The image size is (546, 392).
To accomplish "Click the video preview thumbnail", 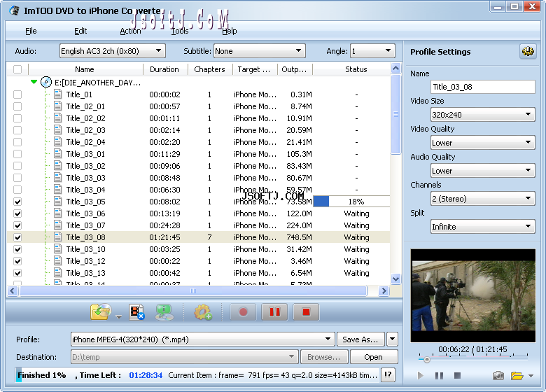I will pos(473,295).
